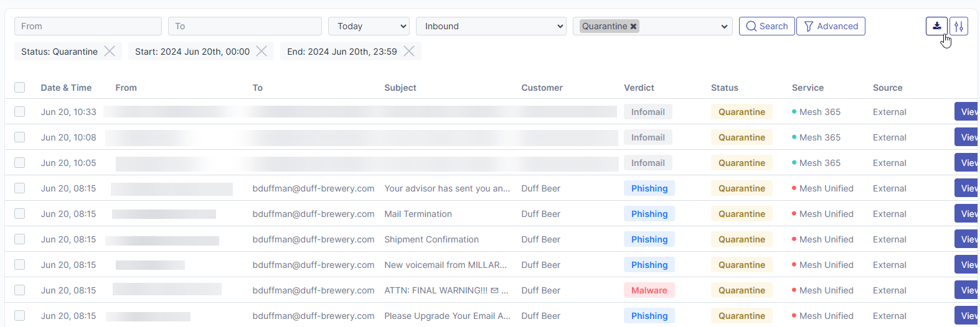Open the column settings sliders icon
The image size is (980, 327).
(959, 26)
